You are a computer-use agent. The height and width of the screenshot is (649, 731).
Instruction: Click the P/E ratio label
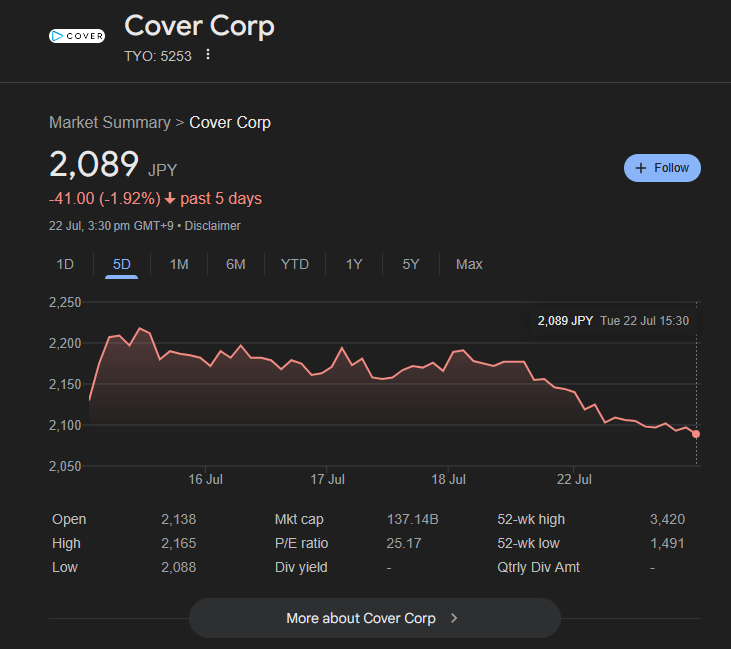click(x=302, y=544)
